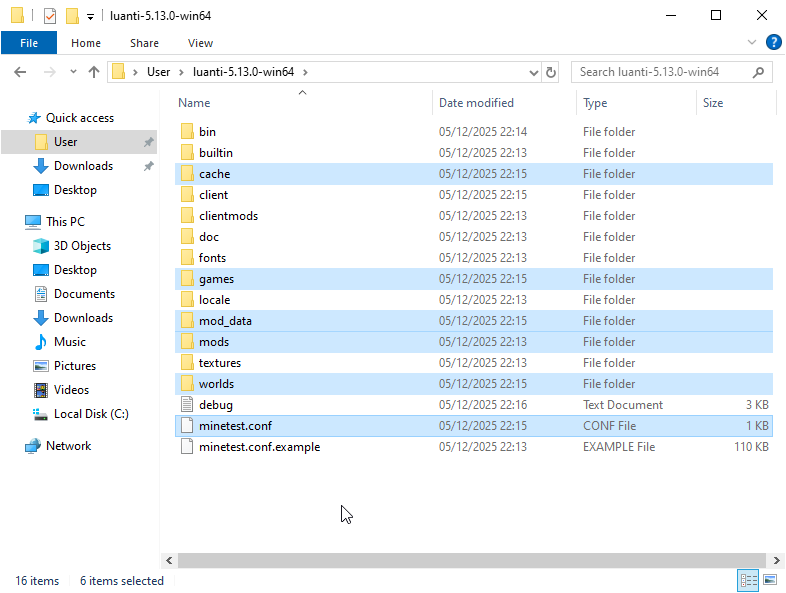The height and width of the screenshot is (593, 786).
Task: Click User breadcrumb in address bar
Action: (x=158, y=72)
